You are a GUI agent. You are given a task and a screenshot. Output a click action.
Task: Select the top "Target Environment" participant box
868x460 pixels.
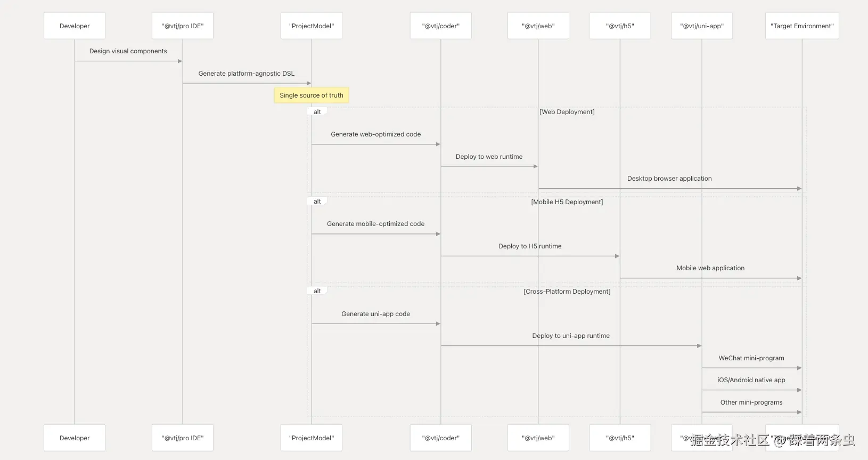tap(802, 26)
